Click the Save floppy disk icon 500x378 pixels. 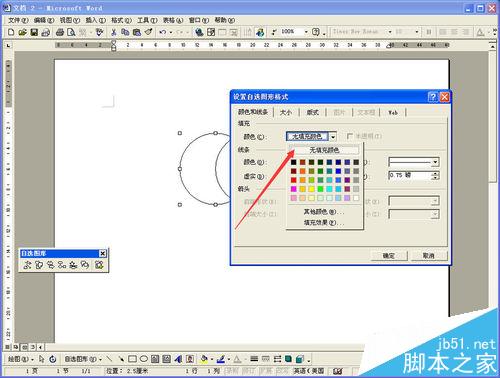click(x=34, y=32)
